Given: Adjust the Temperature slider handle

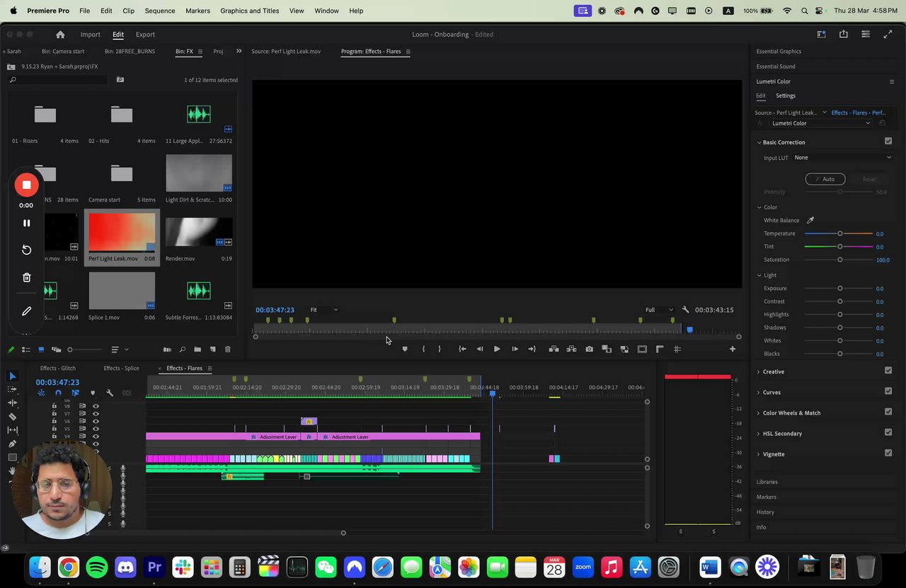Looking at the screenshot, I should [x=840, y=234].
